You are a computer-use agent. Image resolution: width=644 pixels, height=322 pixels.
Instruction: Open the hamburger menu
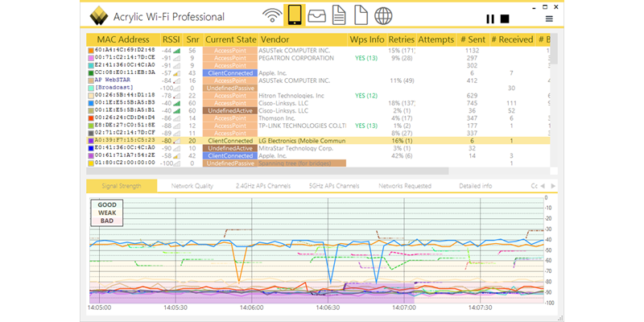coord(549,19)
